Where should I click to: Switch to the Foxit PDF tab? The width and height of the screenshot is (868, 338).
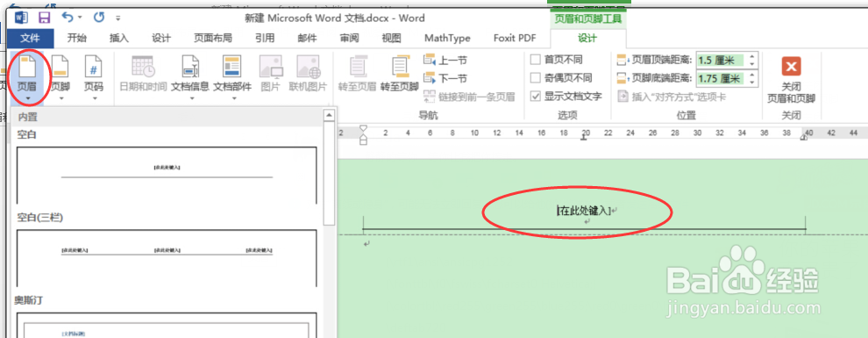coord(515,38)
